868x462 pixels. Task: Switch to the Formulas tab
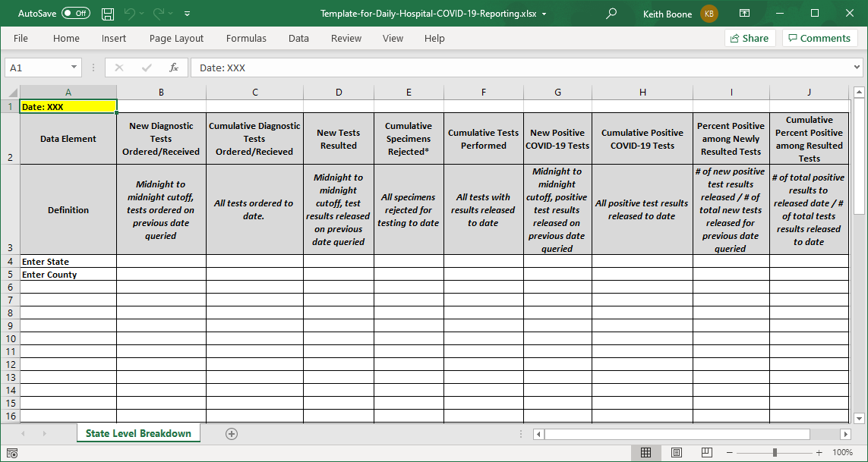[246, 38]
